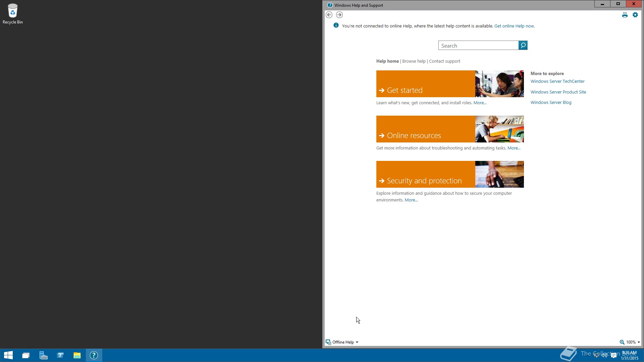Click the Help window title bar icon

coord(330,5)
